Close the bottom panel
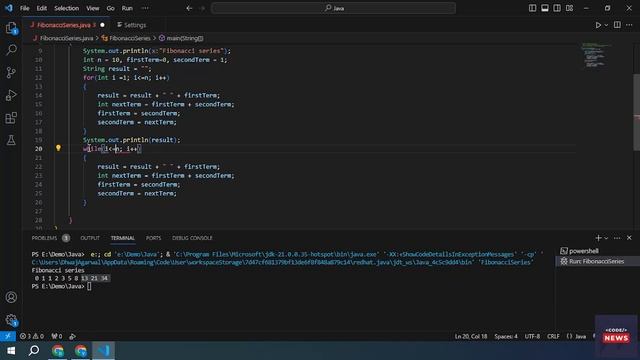 tap(629, 238)
